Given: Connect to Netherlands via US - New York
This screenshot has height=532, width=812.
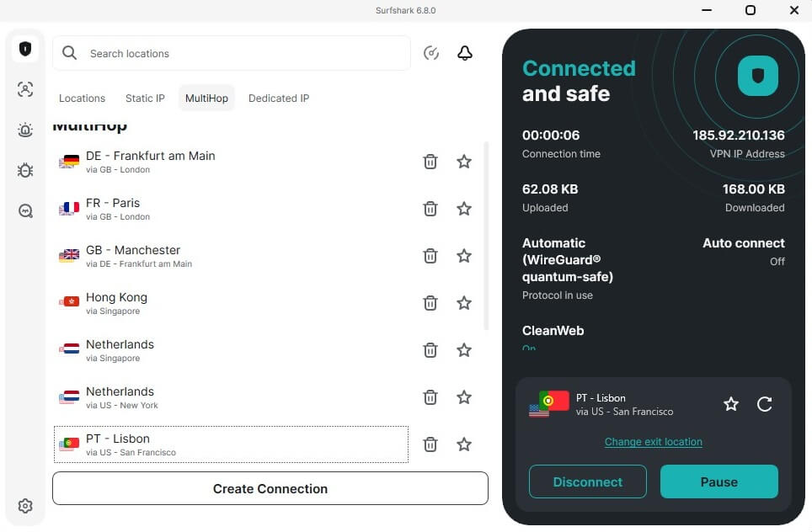Looking at the screenshot, I should pos(231,397).
